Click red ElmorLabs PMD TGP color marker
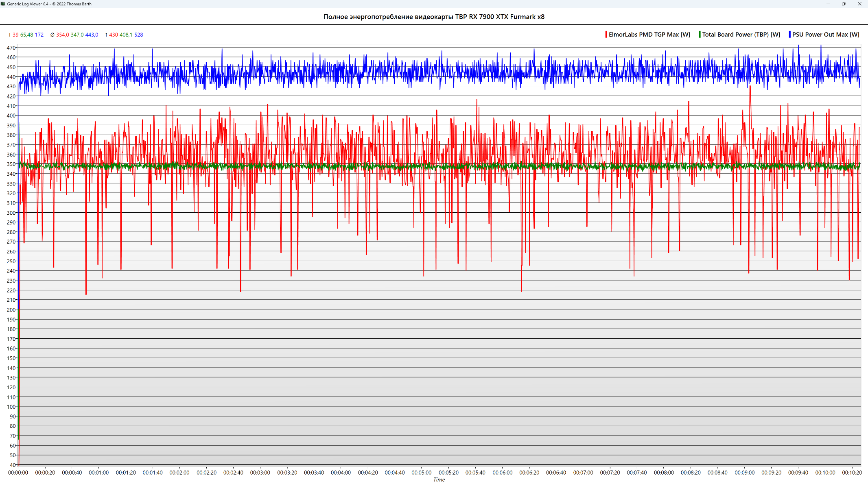Screen dimensions: 868x488 [x=606, y=35]
